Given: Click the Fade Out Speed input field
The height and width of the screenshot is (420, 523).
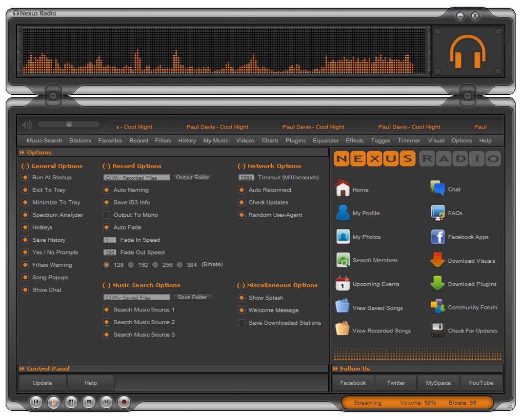Looking at the screenshot, I should point(110,253).
